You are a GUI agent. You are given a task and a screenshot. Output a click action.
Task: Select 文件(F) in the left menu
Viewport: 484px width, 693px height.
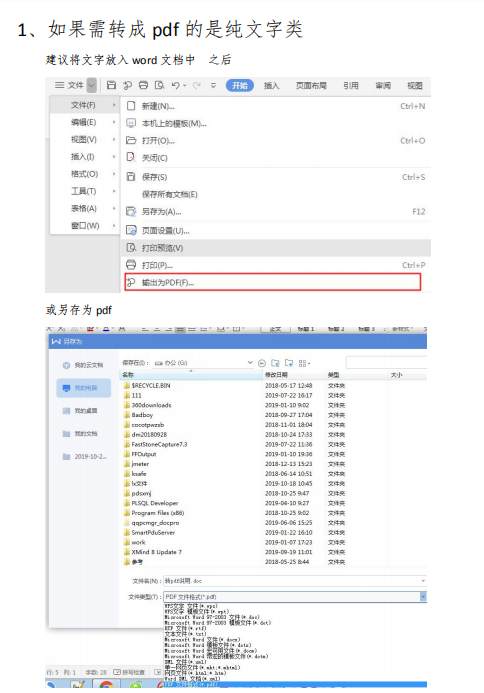84,105
